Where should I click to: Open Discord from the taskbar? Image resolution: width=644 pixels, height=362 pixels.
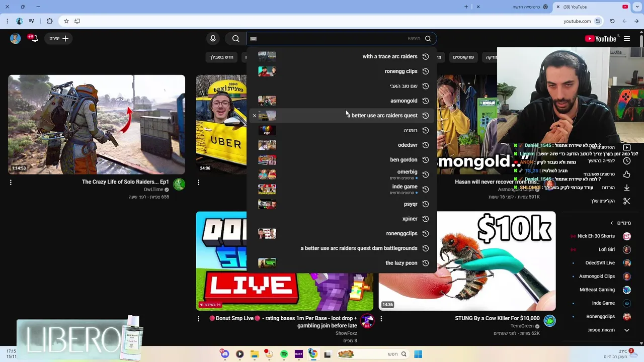(225, 354)
